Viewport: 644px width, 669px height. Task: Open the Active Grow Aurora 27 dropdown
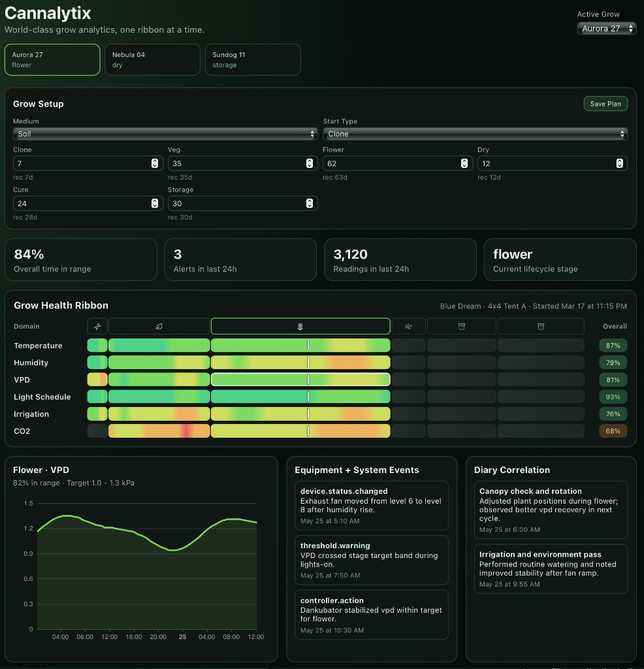point(607,29)
